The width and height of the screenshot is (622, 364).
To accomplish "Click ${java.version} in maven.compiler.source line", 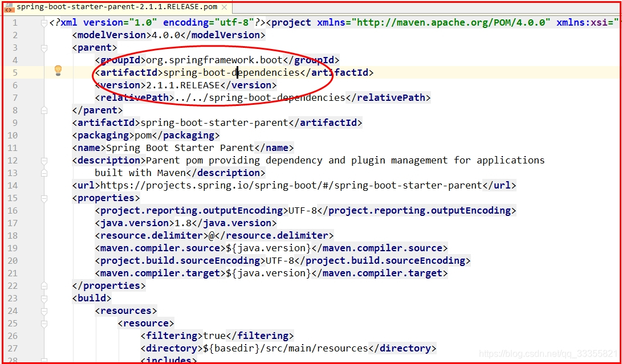I will 269,248.
